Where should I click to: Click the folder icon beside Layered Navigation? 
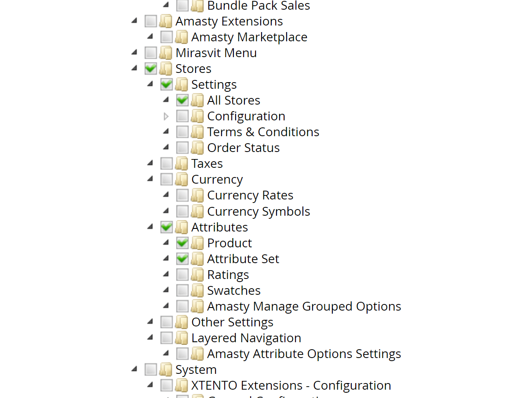pos(182,338)
